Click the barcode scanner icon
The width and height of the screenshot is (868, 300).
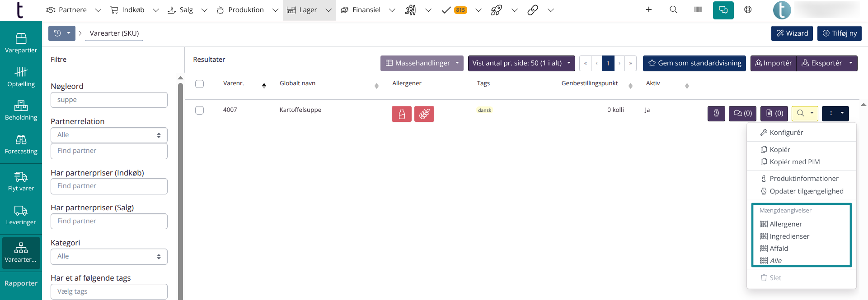click(698, 10)
